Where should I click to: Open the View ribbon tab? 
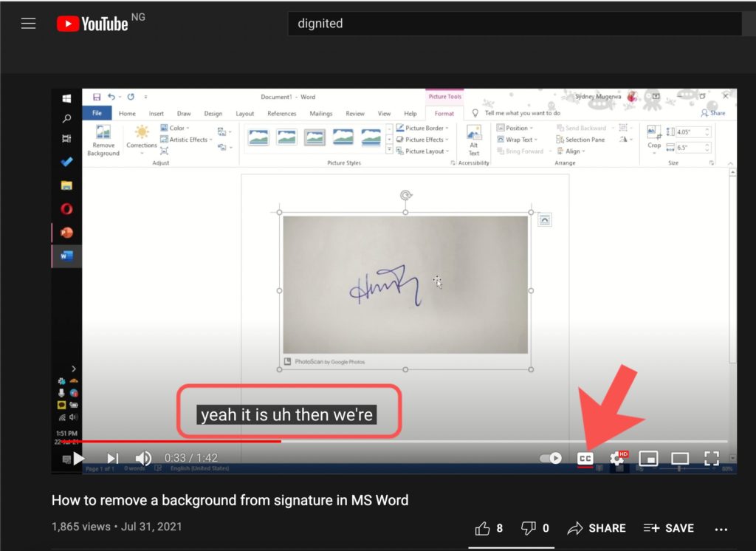click(x=384, y=114)
